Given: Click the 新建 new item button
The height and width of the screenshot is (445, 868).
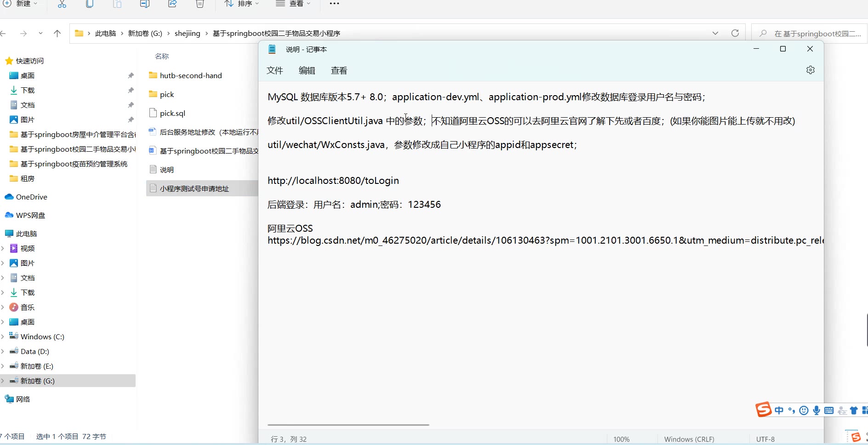Looking at the screenshot, I should [x=20, y=4].
